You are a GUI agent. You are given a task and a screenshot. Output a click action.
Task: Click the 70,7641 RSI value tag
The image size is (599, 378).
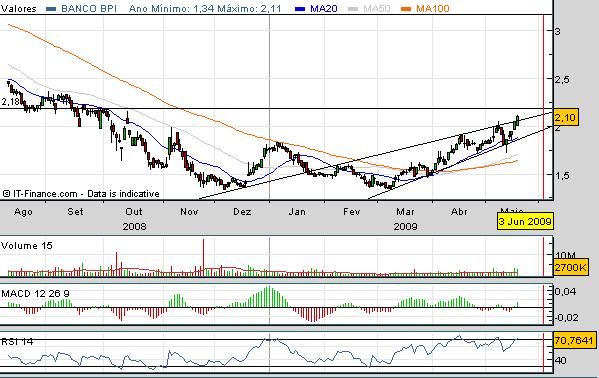coord(574,340)
